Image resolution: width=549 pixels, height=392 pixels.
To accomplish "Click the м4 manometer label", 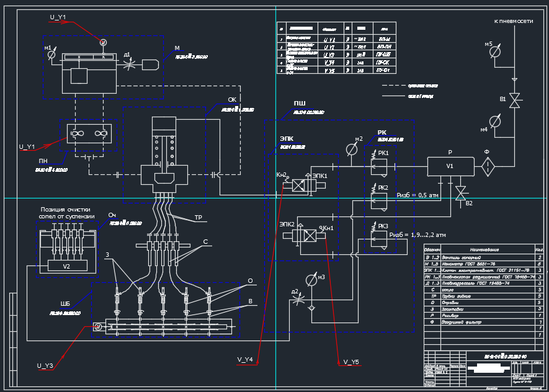I will point(484,130).
